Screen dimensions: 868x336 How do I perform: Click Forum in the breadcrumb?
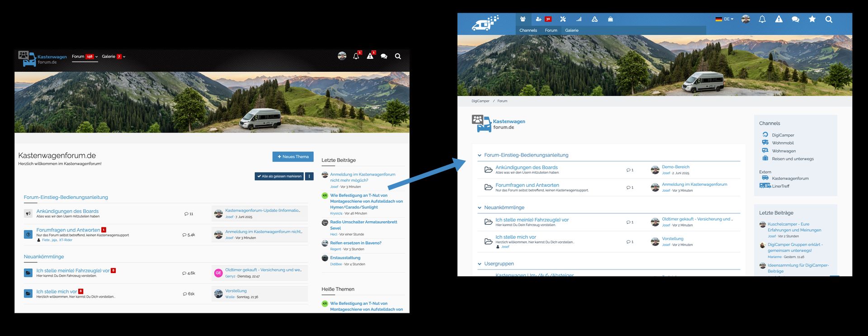(502, 101)
